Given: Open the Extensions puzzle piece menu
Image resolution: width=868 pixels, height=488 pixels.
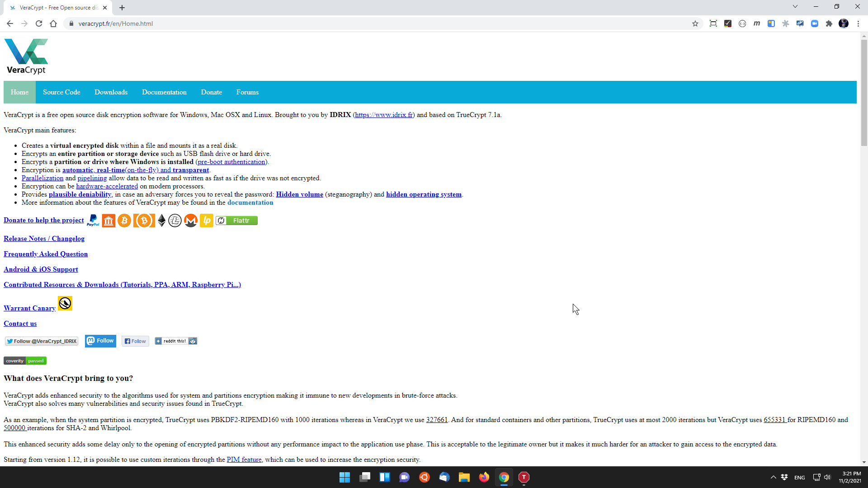Looking at the screenshot, I should (x=829, y=23).
